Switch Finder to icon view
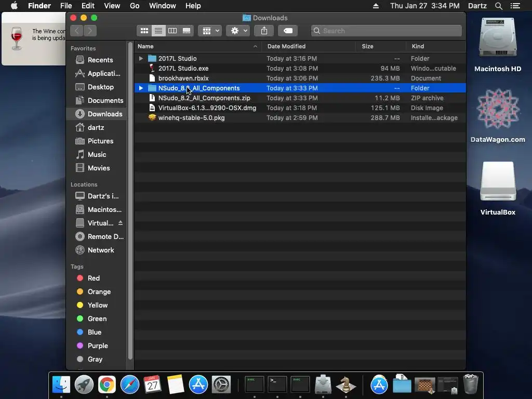 pyautogui.click(x=144, y=31)
